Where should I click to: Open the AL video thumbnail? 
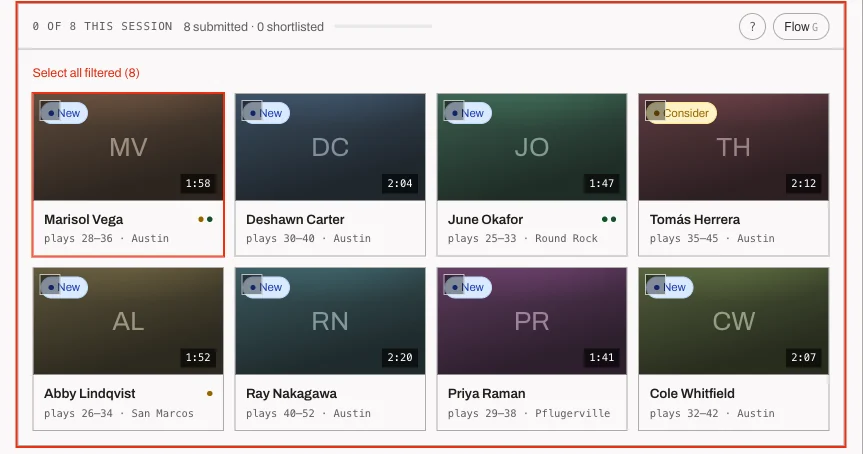click(128, 321)
